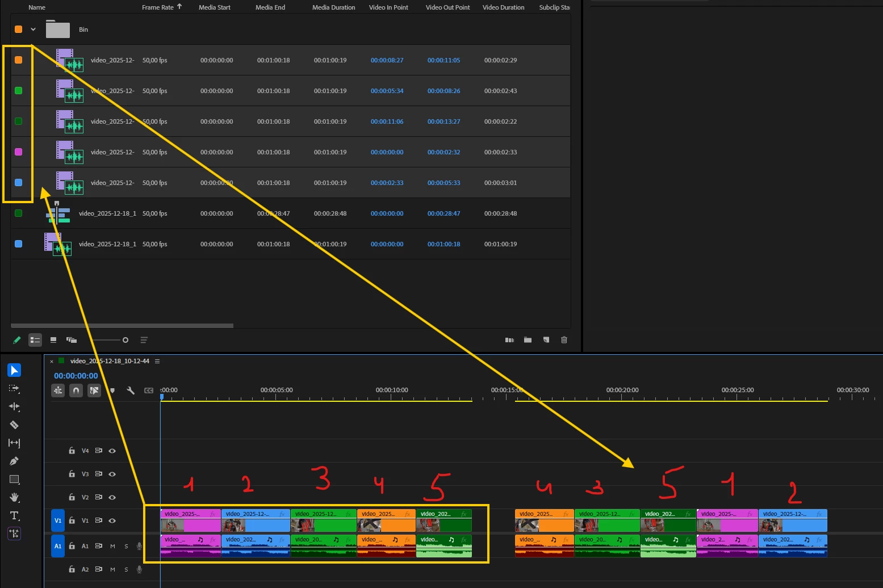This screenshot has width=883, height=588.
Task: Collapse the Bin folder chevron
Action: [33, 30]
